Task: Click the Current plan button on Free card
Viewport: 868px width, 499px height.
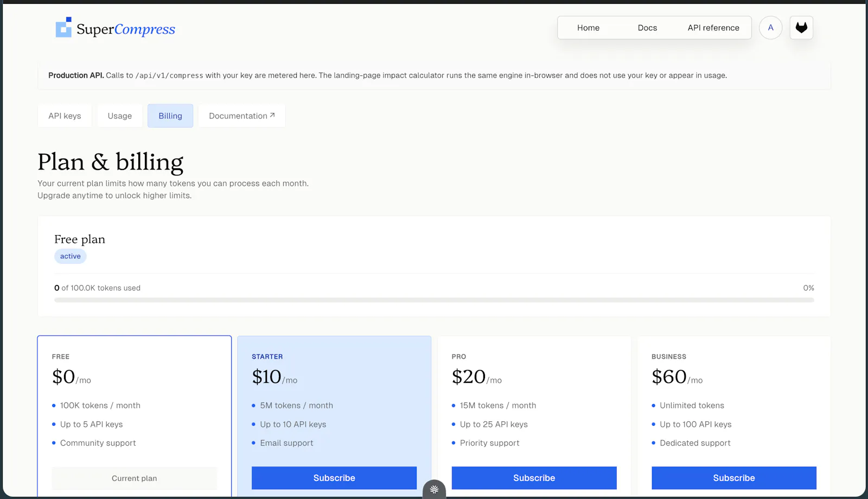Action: 135,478
